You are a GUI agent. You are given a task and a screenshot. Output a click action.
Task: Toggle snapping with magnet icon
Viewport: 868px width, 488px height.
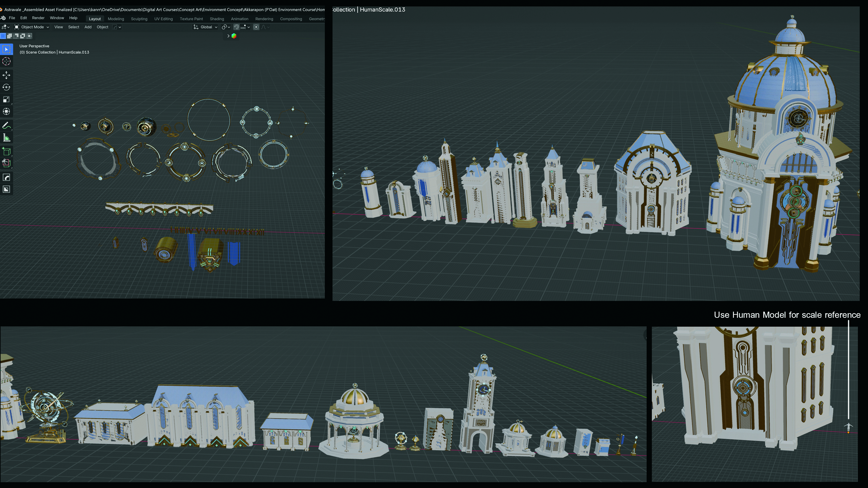point(237,27)
